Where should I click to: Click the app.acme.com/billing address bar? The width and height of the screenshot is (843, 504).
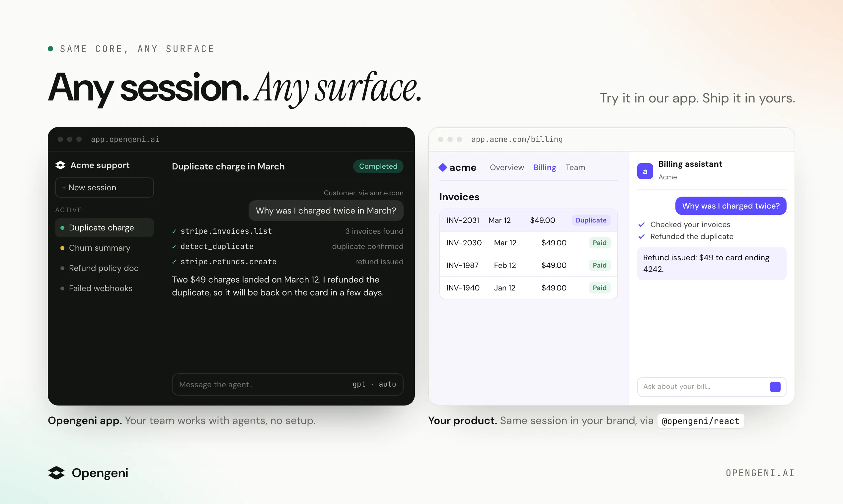517,139
